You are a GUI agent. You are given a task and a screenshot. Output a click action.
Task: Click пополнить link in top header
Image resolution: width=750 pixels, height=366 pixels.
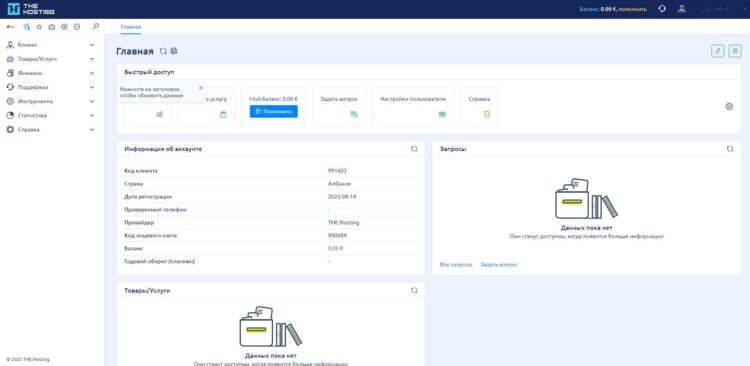(x=632, y=9)
